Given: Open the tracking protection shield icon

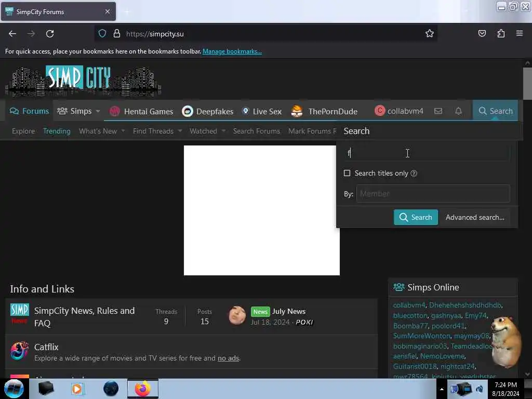Looking at the screenshot, I should (102, 34).
